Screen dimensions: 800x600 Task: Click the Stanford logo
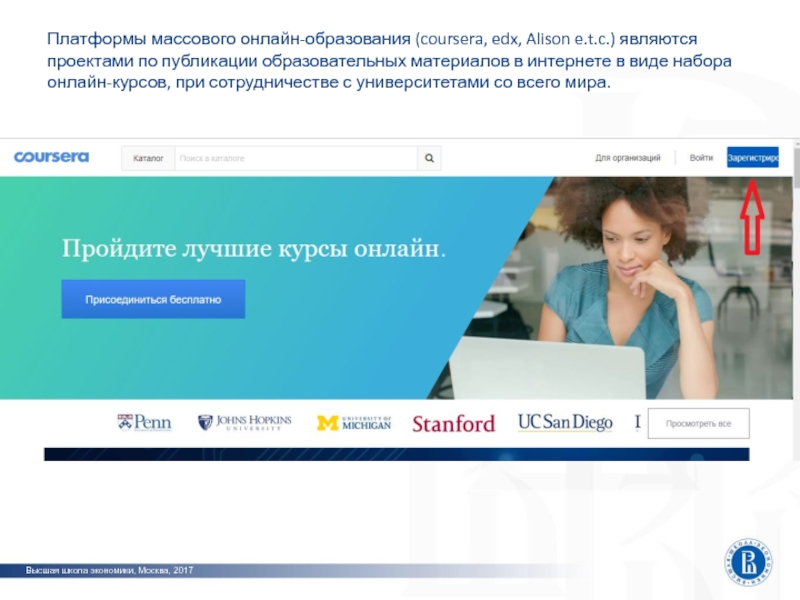[453, 424]
